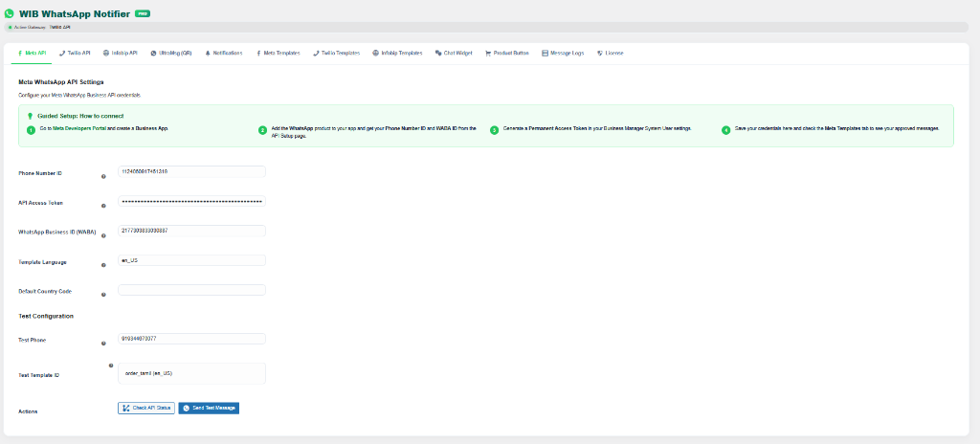Focus the WhatsApp Business ID (WABA) field

click(x=191, y=231)
